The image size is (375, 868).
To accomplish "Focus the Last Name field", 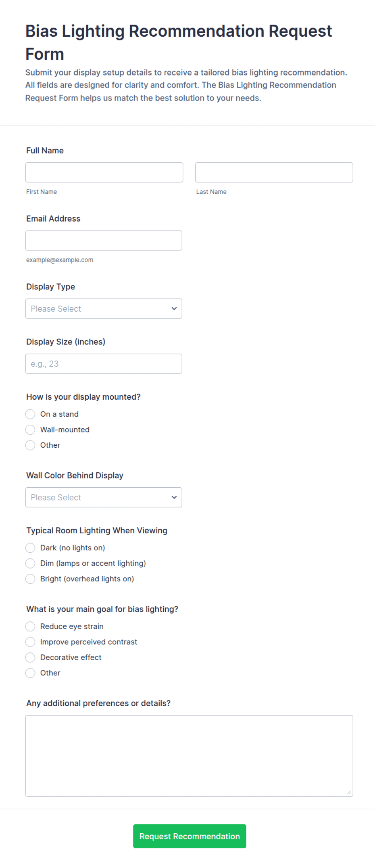I will click(274, 172).
